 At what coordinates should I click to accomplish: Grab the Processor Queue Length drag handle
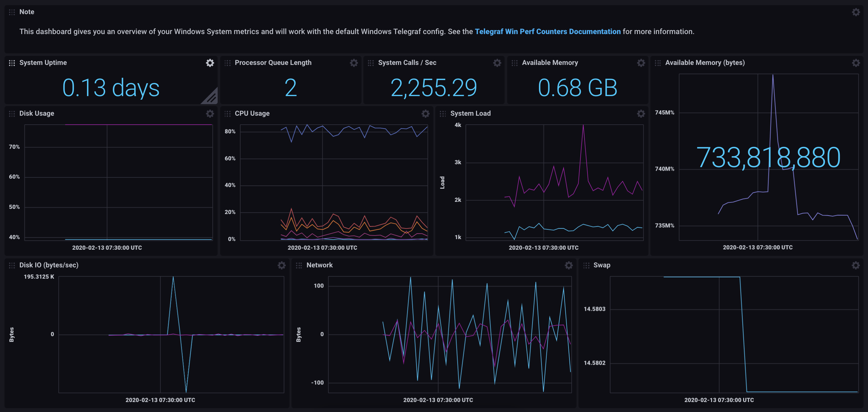click(x=228, y=63)
